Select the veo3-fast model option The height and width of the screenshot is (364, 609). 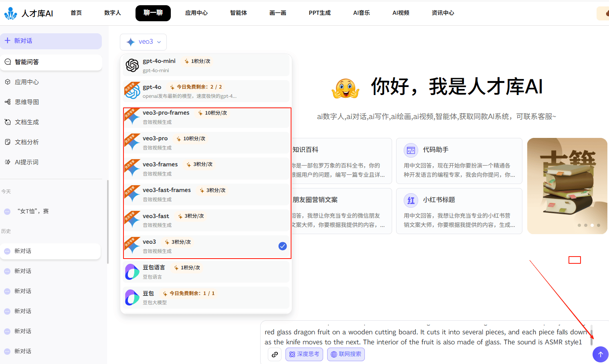(x=206, y=220)
